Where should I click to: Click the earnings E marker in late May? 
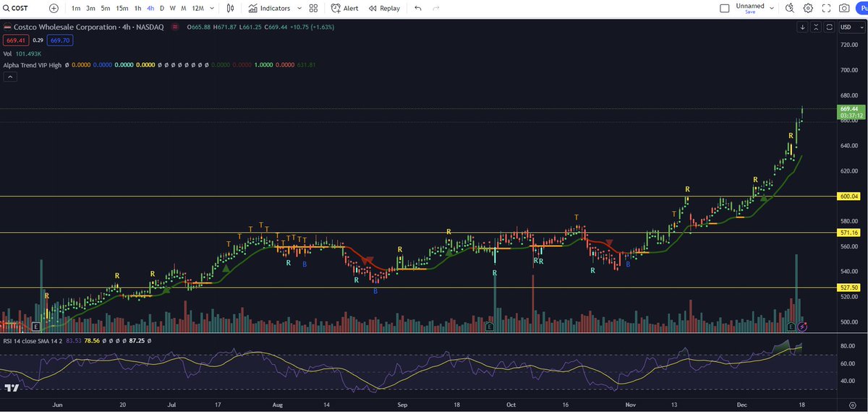(35, 327)
